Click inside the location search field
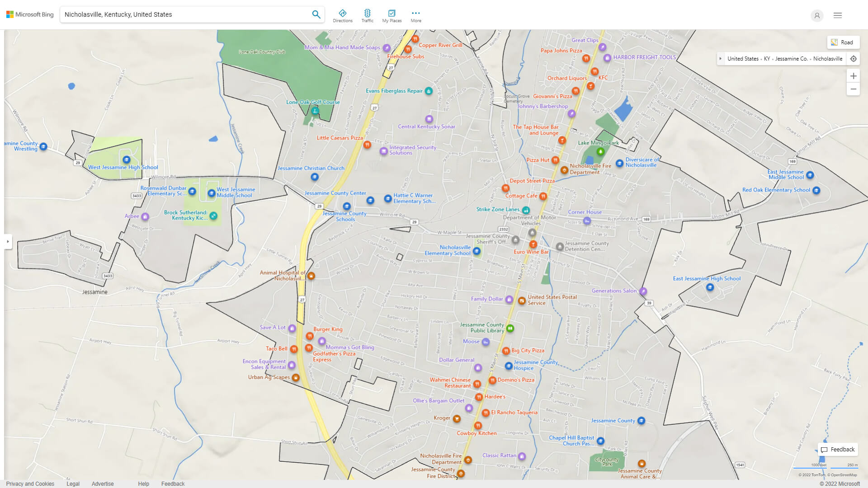 [x=181, y=14]
